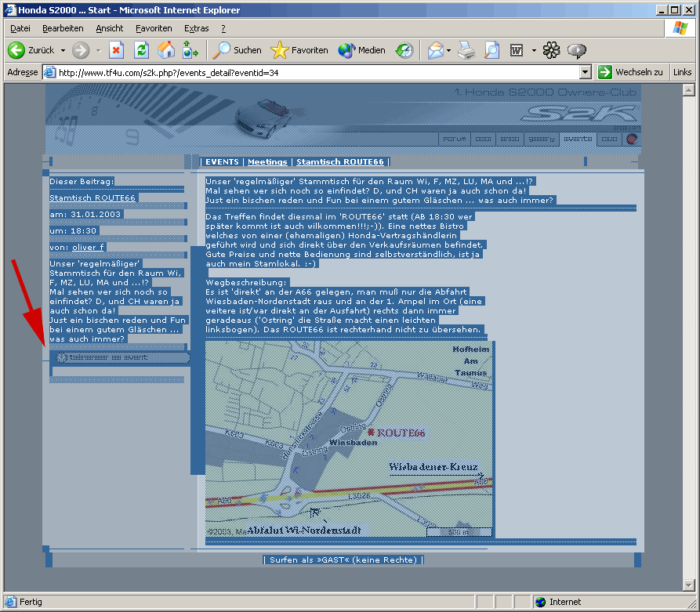Open the Suchen search panel
The image size is (700, 612).
238,50
